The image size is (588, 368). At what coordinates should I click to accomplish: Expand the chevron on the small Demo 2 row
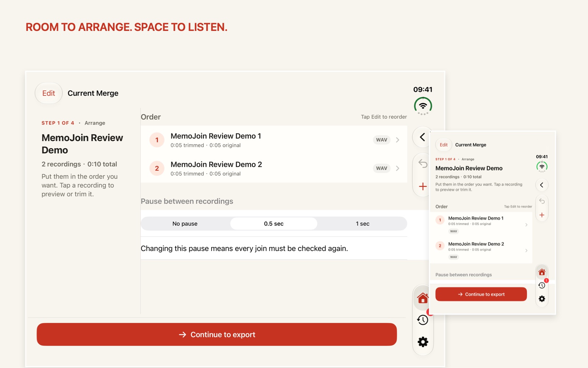tap(526, 250)
